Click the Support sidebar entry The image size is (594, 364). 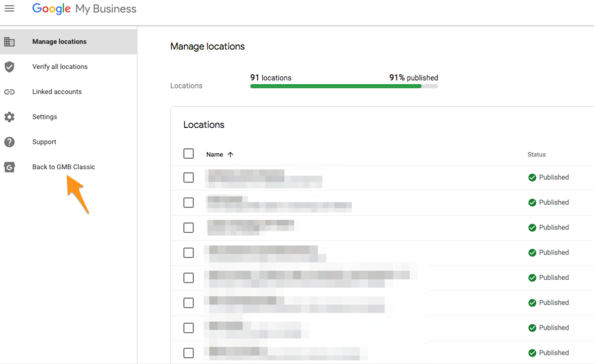(x=44, y=141)
